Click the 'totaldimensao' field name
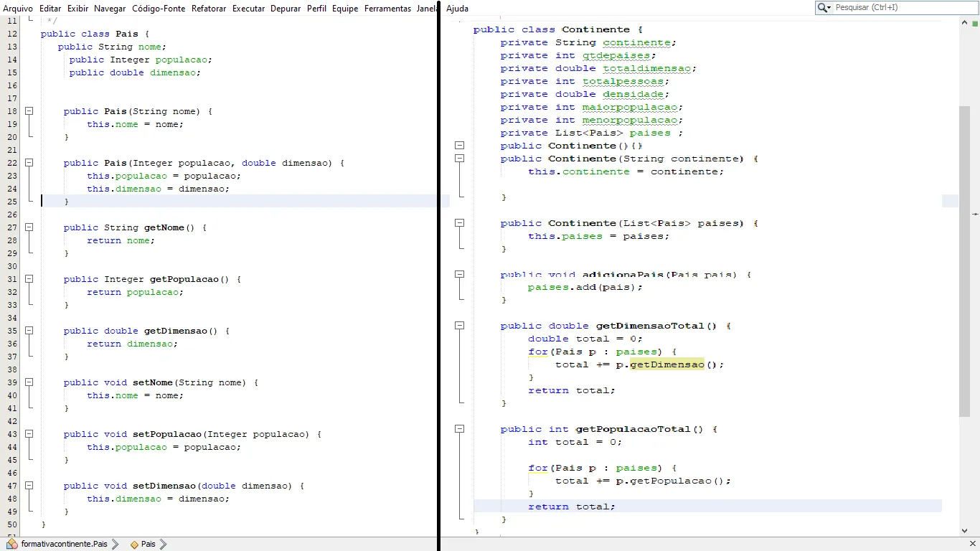 pyautogui.click(x=646, y=68)
